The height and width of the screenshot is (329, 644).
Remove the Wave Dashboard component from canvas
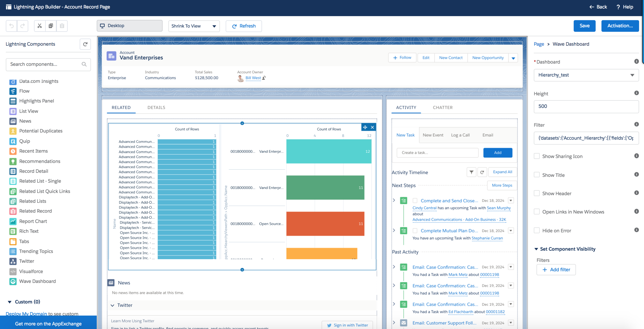coord(372,127)
